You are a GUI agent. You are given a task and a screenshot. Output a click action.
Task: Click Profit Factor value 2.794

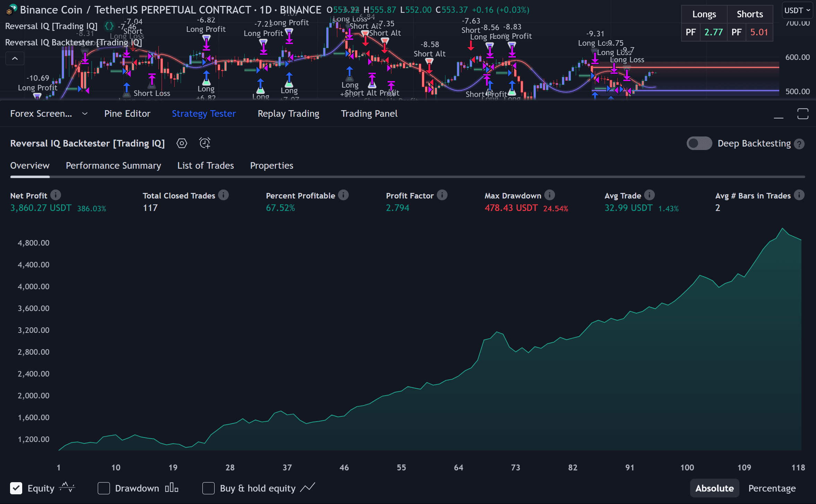coord(398,208)
